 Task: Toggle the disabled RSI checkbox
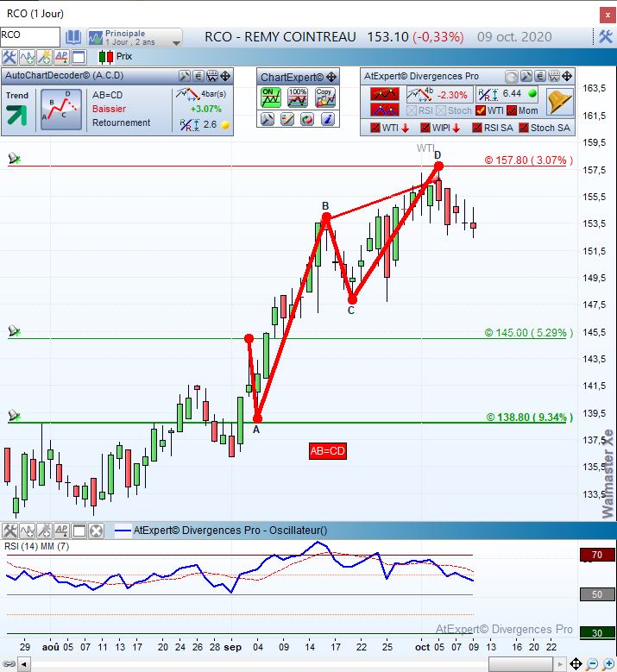click(412, 110)
